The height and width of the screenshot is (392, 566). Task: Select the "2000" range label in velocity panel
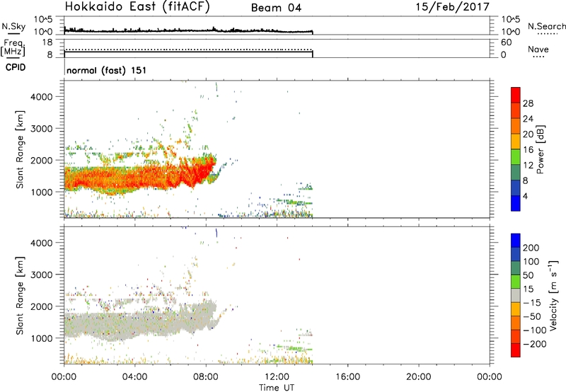coord(42,306)
